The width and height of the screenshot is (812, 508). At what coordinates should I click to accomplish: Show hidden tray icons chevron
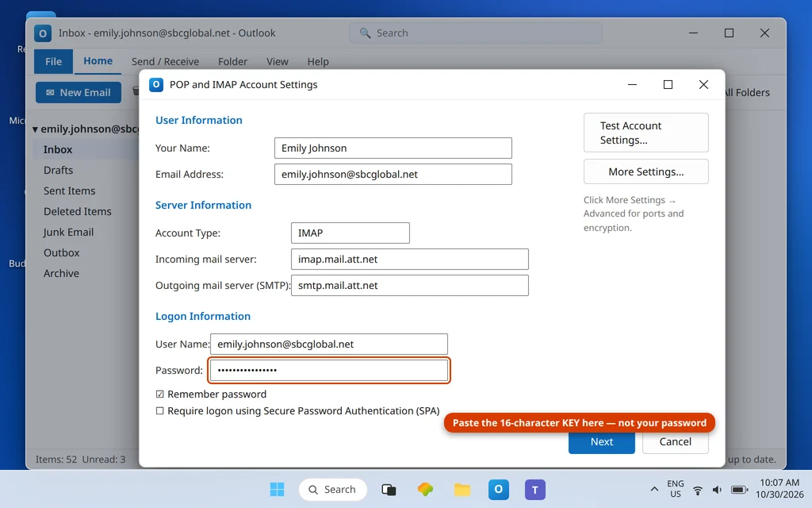654,489
